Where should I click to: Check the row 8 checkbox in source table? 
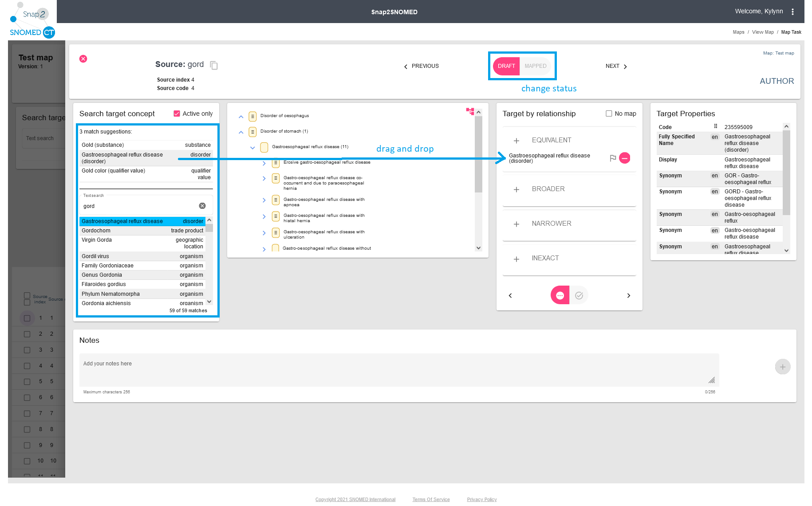click(x=27, y=429)
